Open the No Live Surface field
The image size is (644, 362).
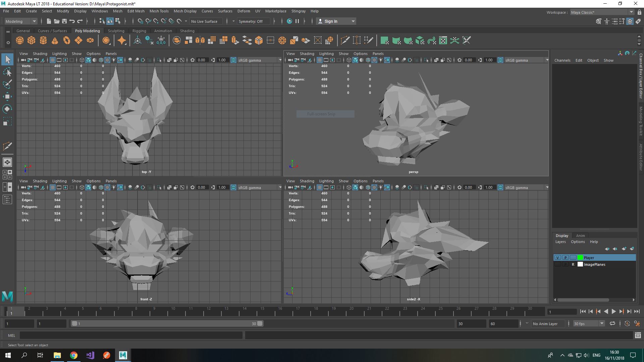click(x=206, y=21)
